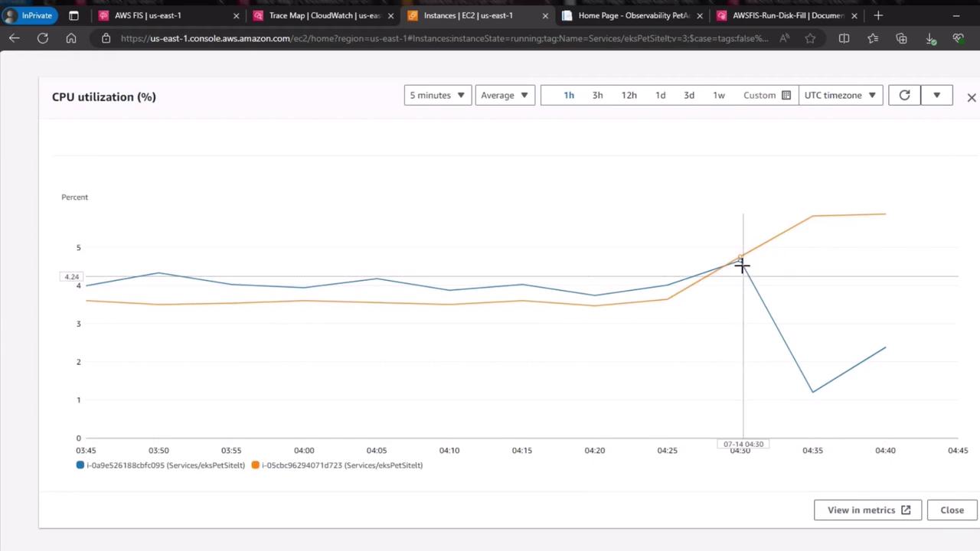Click the Close button below the chart

[952, 510]
